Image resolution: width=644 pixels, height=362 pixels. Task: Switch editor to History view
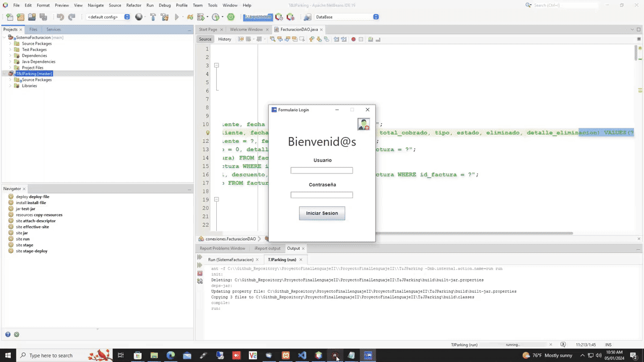tap(224, 39)
